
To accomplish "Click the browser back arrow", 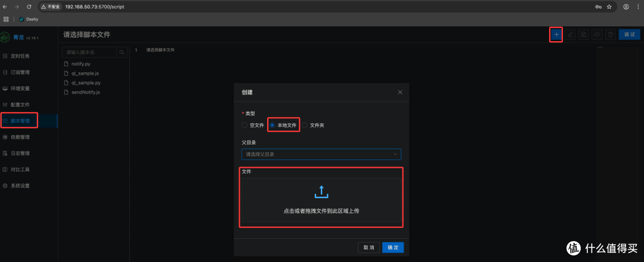I will 5,7.
